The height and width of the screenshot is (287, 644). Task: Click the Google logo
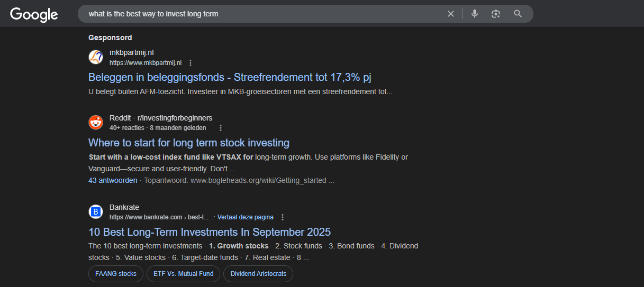(34, 14)
